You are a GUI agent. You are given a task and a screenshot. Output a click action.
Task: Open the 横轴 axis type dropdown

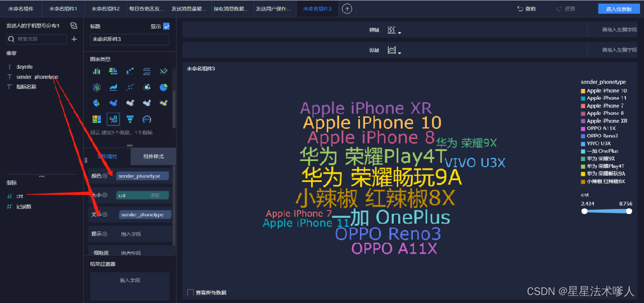pyautogui.click(x=394, y=30)
